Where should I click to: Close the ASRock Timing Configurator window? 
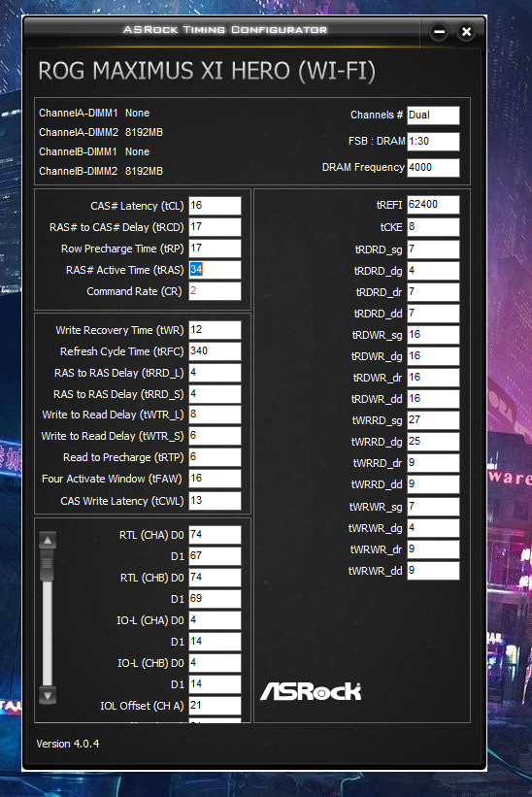click(x=466, y=31)
